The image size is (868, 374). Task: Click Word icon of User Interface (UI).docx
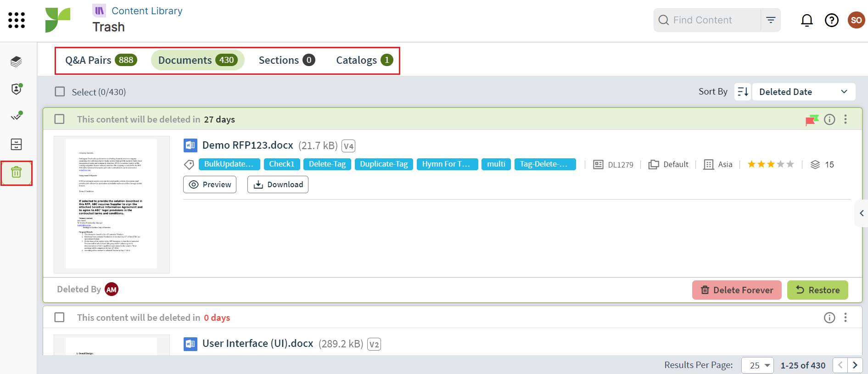click(x=190, y=344)
